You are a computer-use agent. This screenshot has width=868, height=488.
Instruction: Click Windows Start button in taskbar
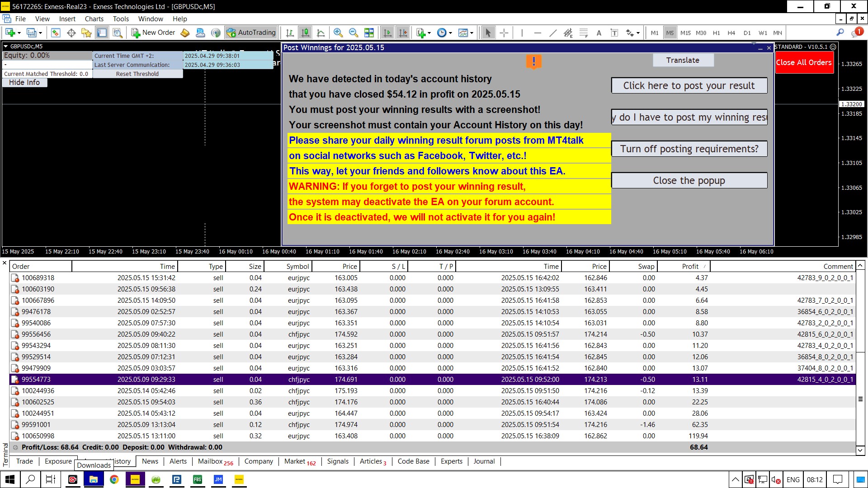(10, 479)
